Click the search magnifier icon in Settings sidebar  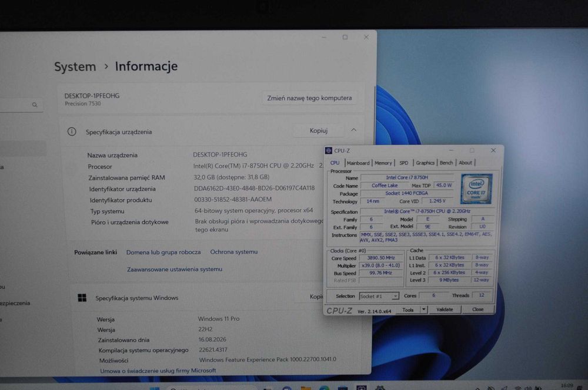tap(35, 105)
